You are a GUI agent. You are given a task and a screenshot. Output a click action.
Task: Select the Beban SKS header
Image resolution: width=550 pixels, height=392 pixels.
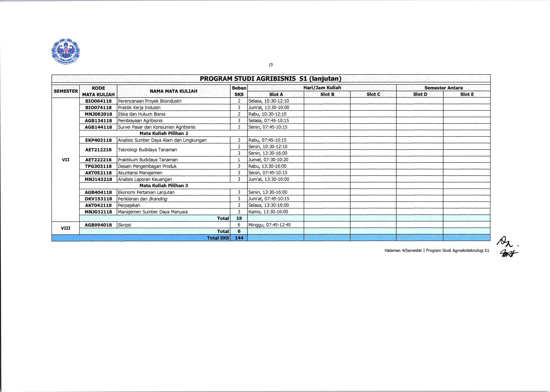coord(239,91)
